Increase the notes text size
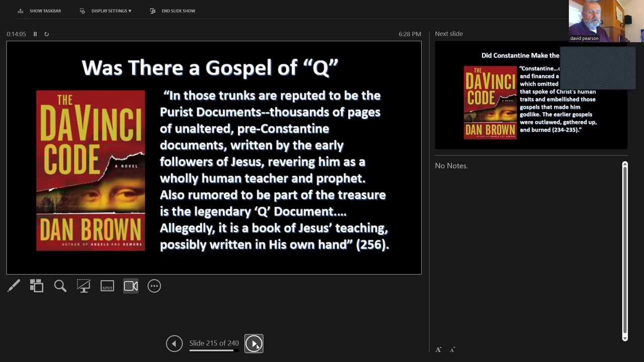644x362 pixels. [x=438, y=349]
